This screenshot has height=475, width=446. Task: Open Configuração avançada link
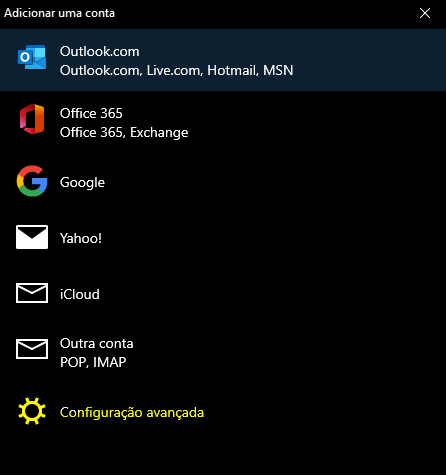[x=132, y=413]
